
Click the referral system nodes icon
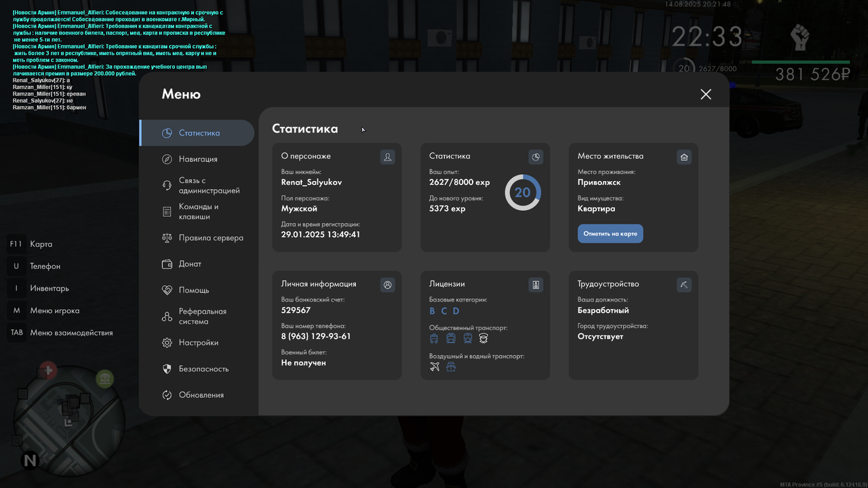(x=167, y=317)
